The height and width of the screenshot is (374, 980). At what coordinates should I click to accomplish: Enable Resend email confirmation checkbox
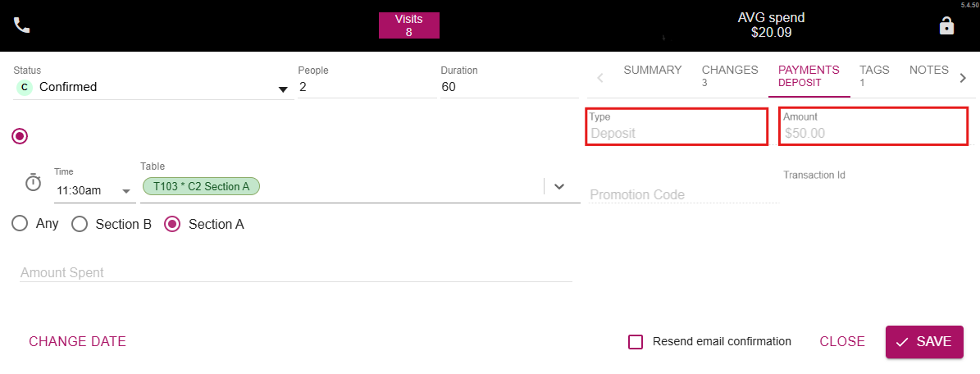point(636,341)
